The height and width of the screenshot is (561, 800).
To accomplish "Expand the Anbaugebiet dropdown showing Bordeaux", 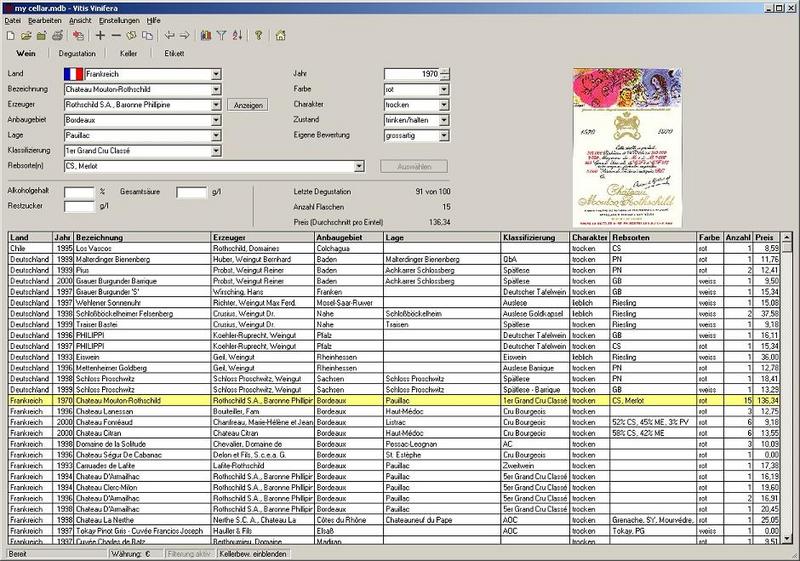I will (x=216, y=120).
